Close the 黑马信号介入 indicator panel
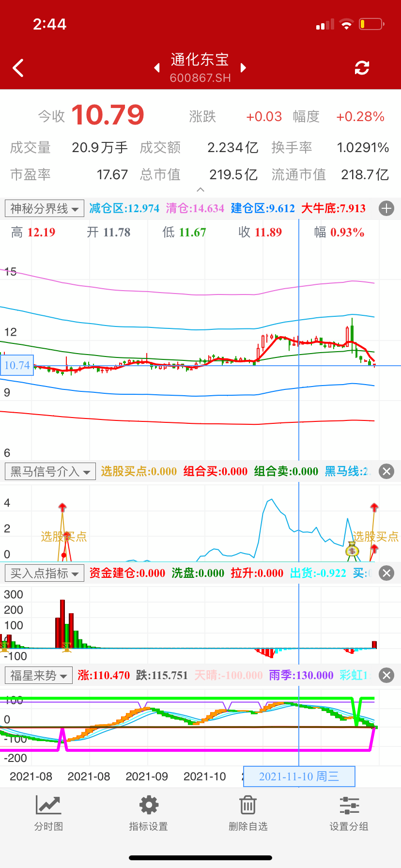This screenshot has width=401, height=868. (386, 471)
